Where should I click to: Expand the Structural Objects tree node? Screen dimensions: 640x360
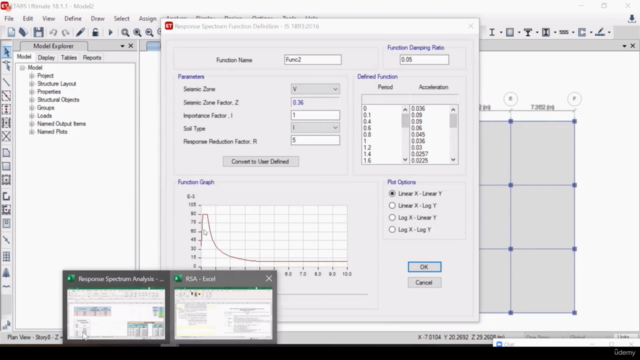coord(31,100)
